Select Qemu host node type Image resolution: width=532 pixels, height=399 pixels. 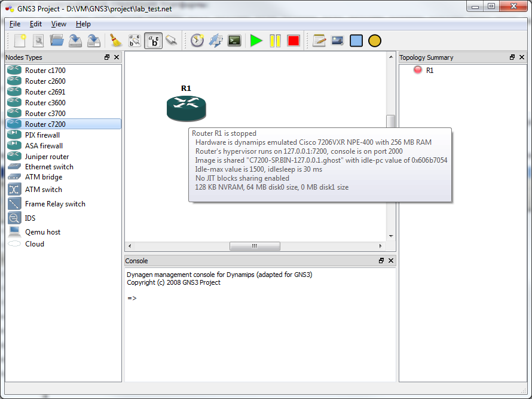click(63, 232)
